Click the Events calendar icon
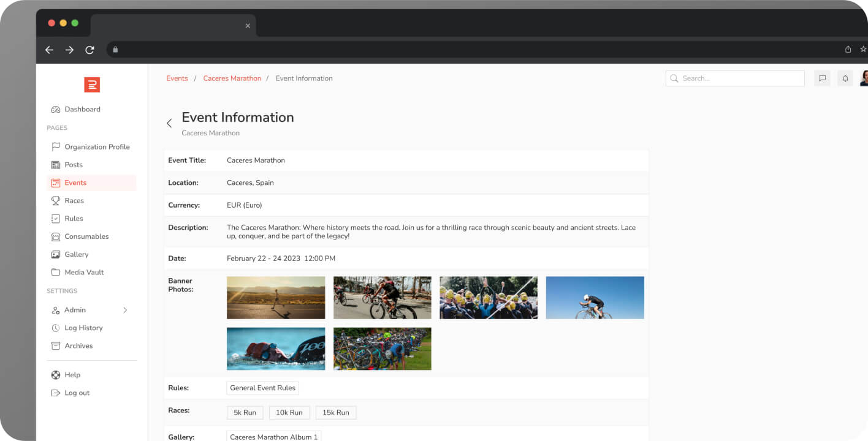Viewport: 868px width, 441px height. (x=56, y=183)
